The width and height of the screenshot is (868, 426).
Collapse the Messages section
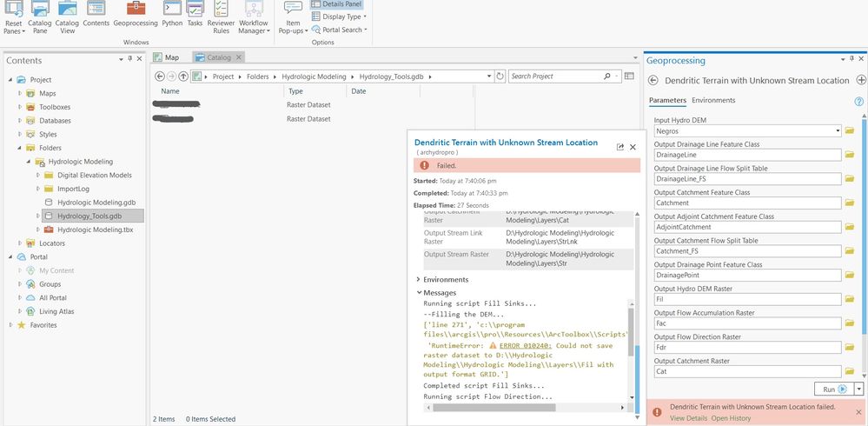418,292
